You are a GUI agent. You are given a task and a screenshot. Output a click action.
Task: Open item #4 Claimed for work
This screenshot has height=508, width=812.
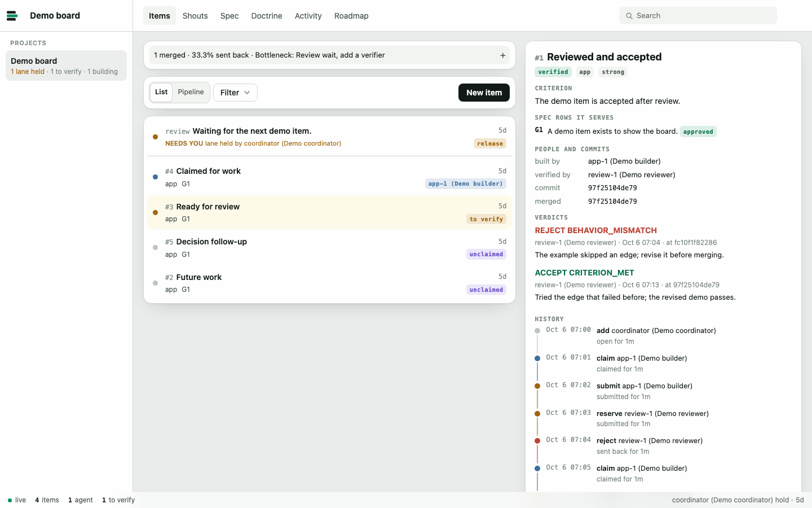click(x=329, y=177)
